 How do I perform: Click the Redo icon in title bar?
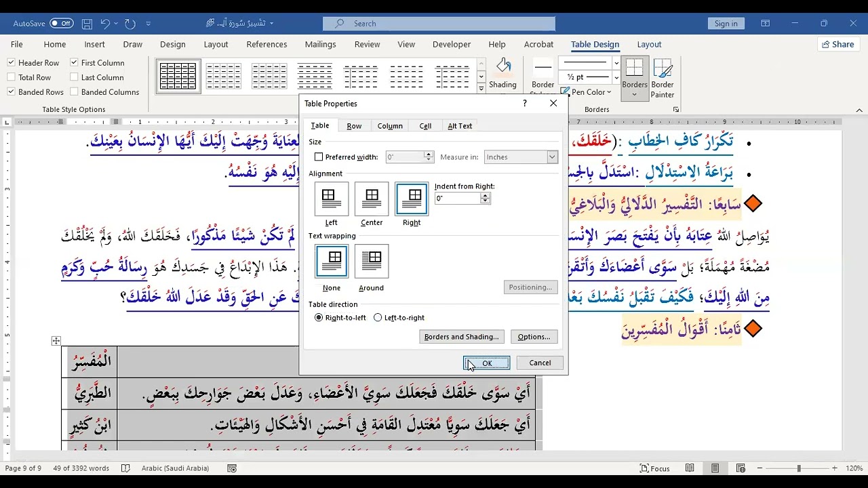(130, 23)
